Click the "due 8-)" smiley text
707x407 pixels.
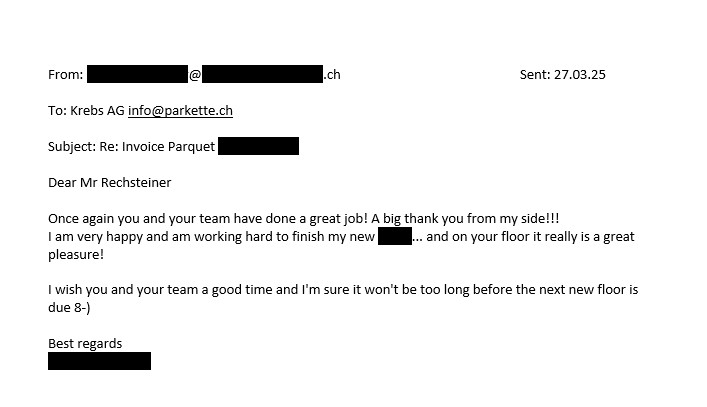[x=69, y=307]
